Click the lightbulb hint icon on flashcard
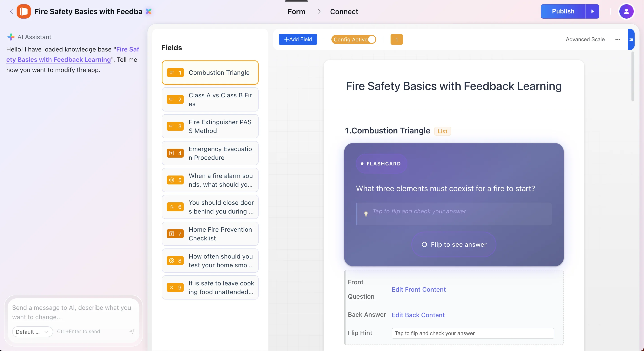This screenshot has width=644, height=351. tap(366, 214)
